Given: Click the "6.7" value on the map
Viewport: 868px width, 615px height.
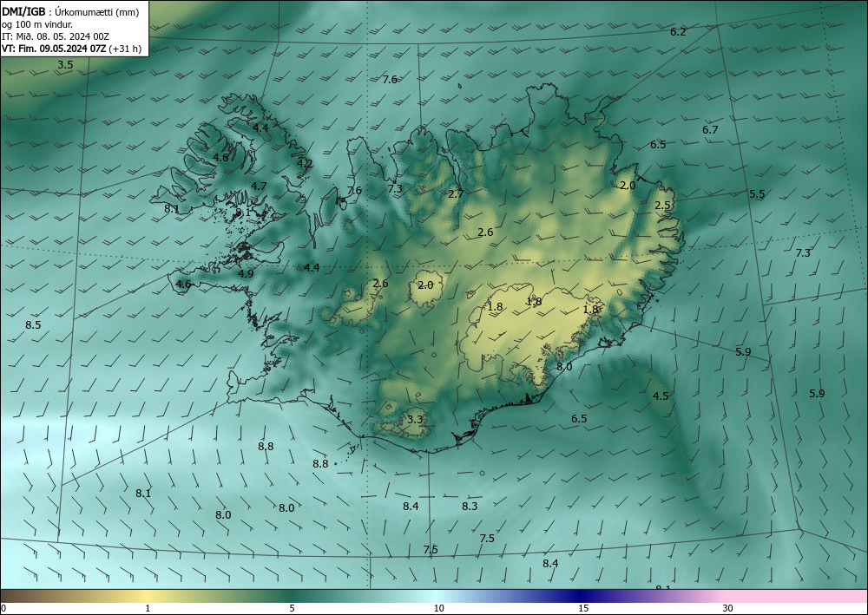Looking at the screenshot, I should (x=710, y=130).
